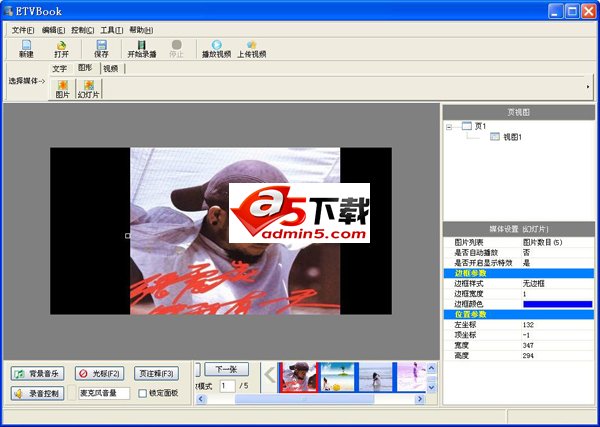Toggle the 锁定面板 checkbox

(x=142, y=393)
